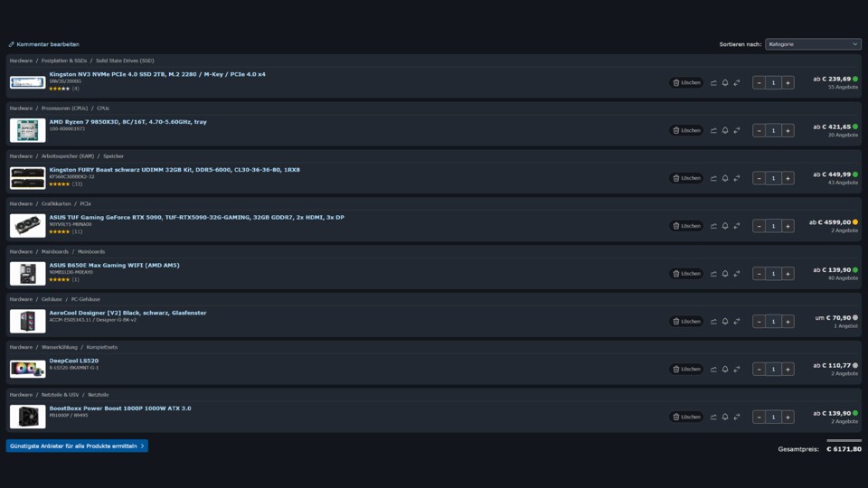This screenshot has width=868, height=488.
Task: Decrease quantity of ASUS TUF RTX 5090
Action: [759, 226]
